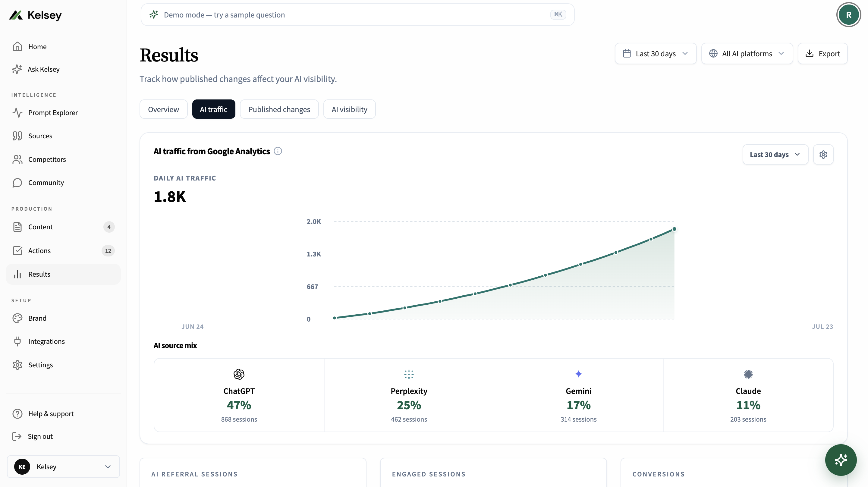Click the Integrations plug icon

[17, 341]
